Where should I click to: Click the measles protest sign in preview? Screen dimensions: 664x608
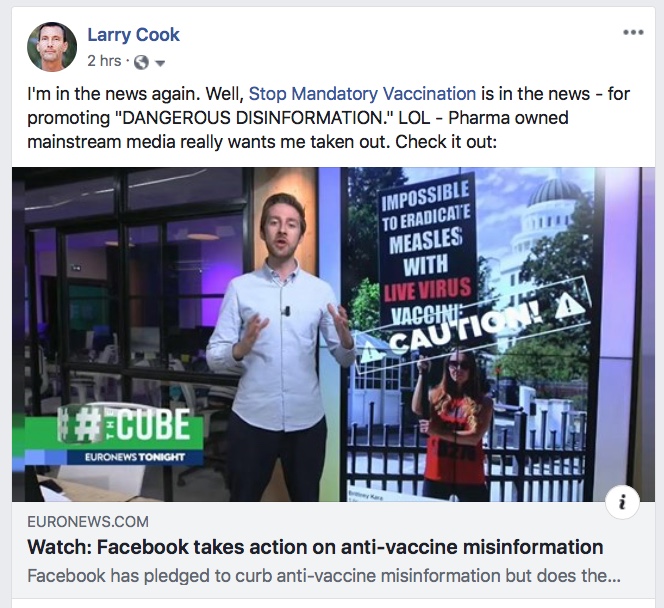(426, 251)
